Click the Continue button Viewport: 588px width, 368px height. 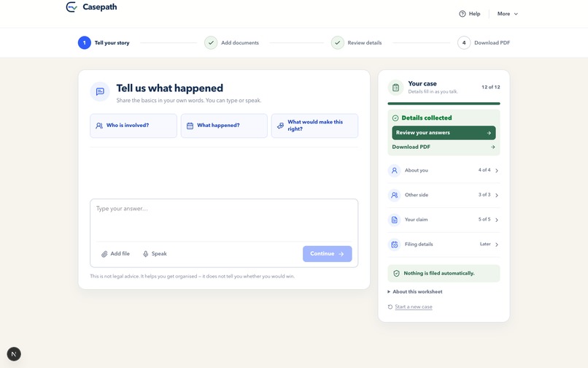click(327, 254)
